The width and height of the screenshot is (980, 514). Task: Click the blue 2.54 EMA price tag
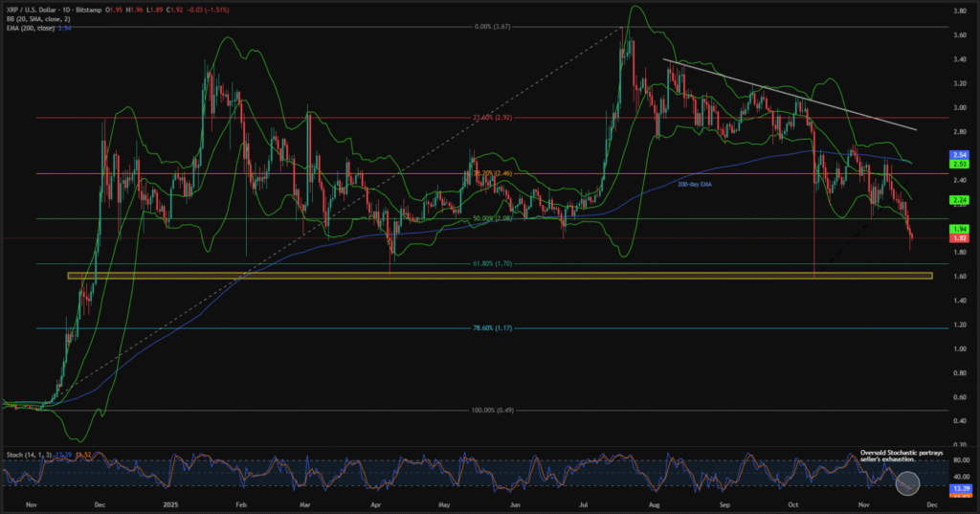coord(959,154)
